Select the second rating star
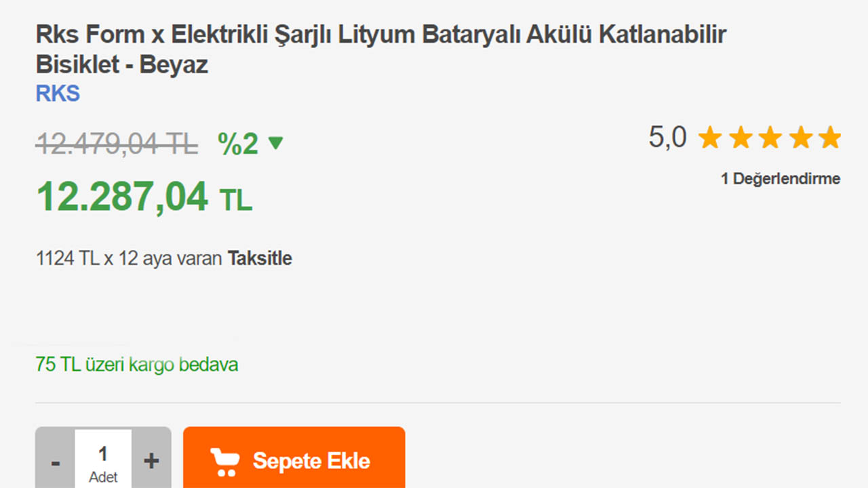Image resolution: width=868 pixels, height=488 pixels. (741, 137)
